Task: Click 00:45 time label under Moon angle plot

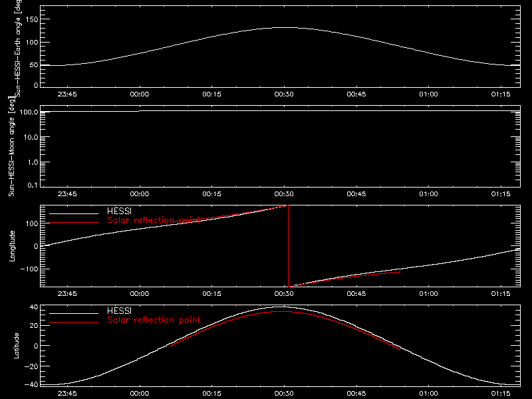Action: point(356,194)
